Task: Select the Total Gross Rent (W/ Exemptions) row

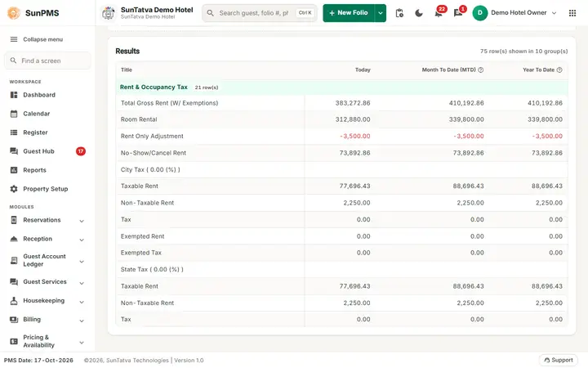Action: pos(341,103)
